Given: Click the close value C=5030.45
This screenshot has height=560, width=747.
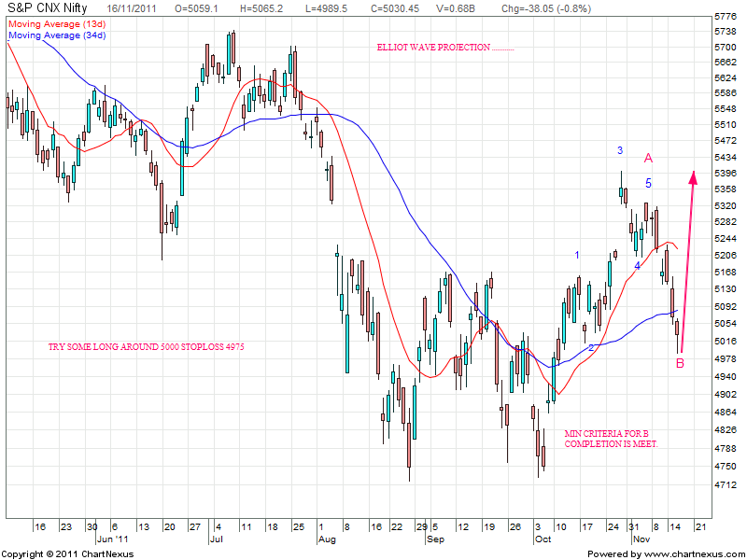Looking at the screenshot, I should tap(397, 8).
